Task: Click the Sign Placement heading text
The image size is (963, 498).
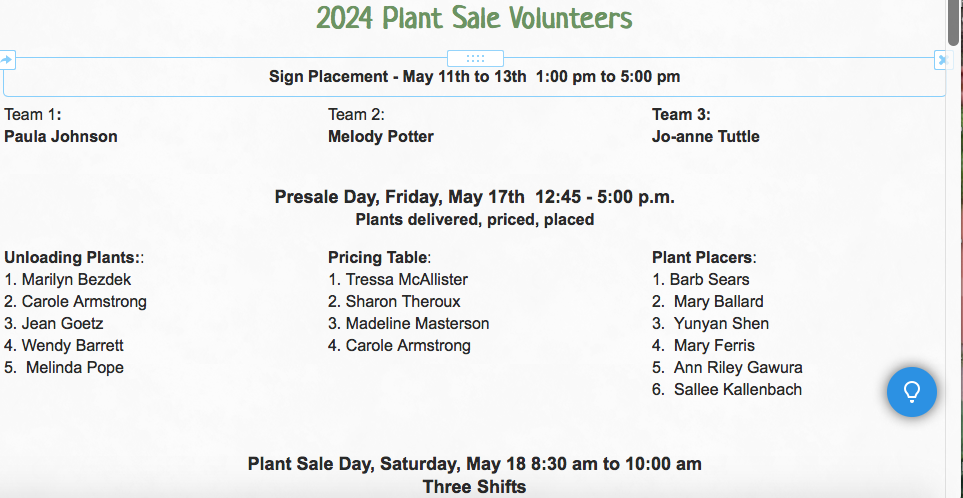Action: 474,77
